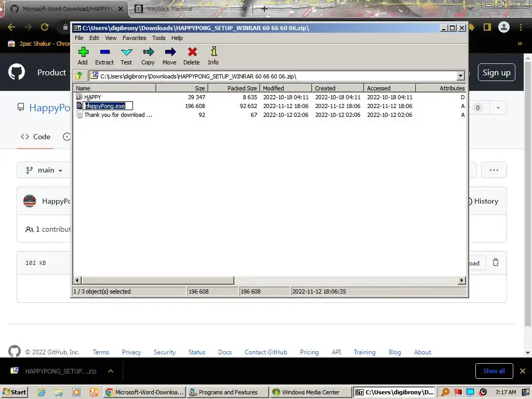
Task: Click the Add toolbar icon in 7-Zip
Action: point(83,56)
